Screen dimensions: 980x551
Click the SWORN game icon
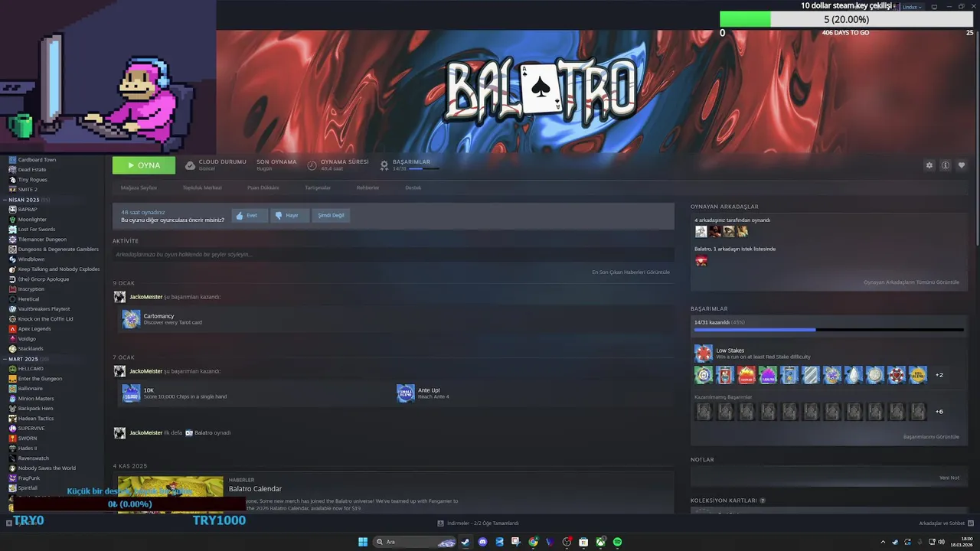click(x=12, y=439)
